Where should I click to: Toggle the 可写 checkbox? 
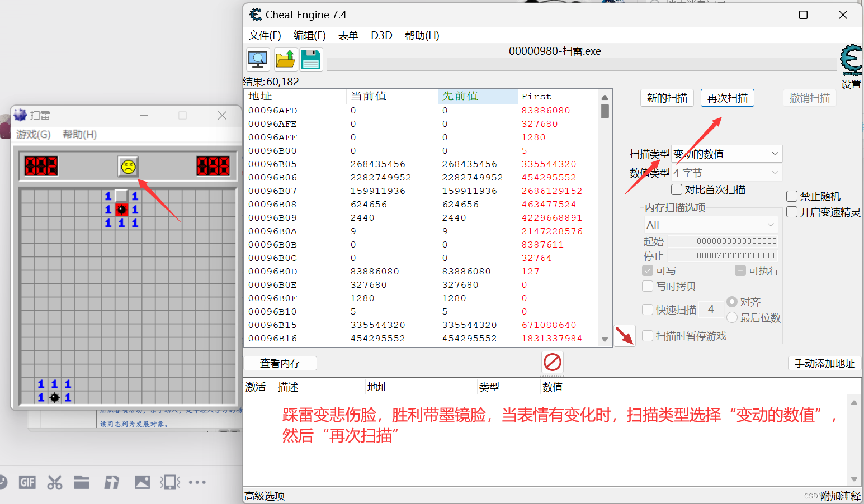tap(648, 270)
